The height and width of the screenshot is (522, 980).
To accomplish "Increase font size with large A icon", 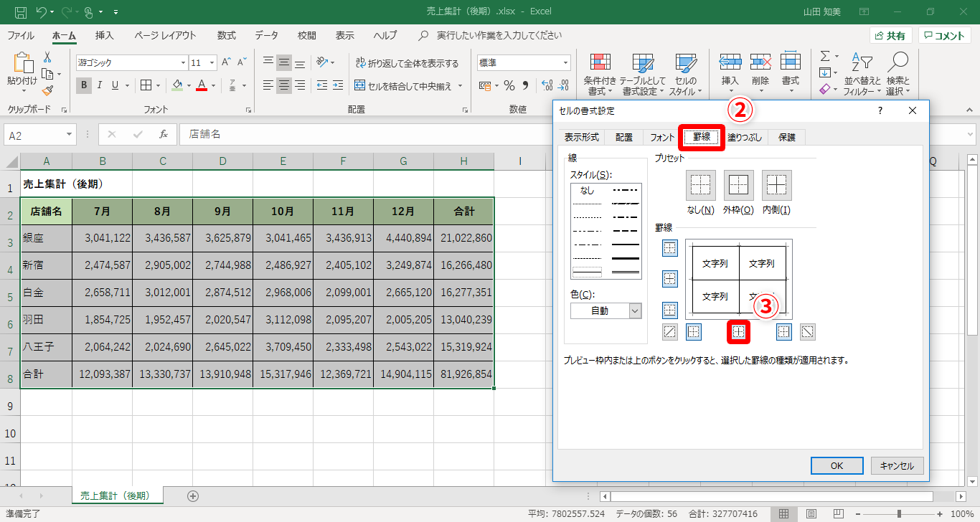I will [227, 62].
